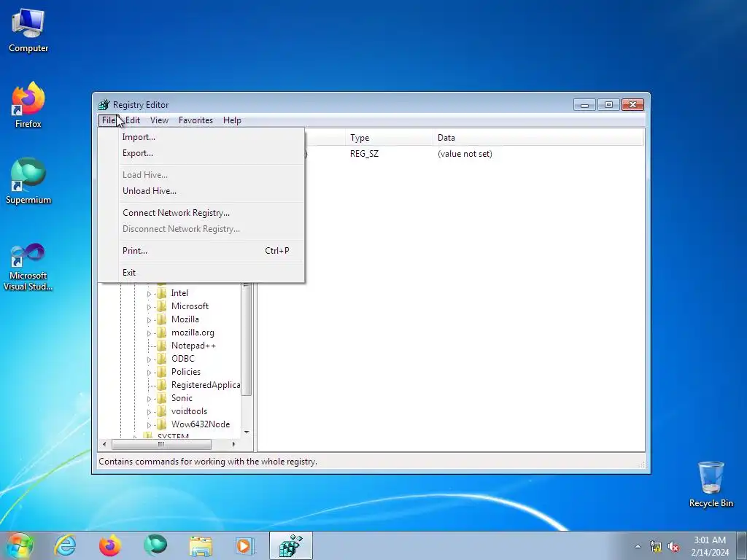Choose Export... from the File menu
Screen dimensions: 747x560
pyautogui.click(x=201, y=153)
